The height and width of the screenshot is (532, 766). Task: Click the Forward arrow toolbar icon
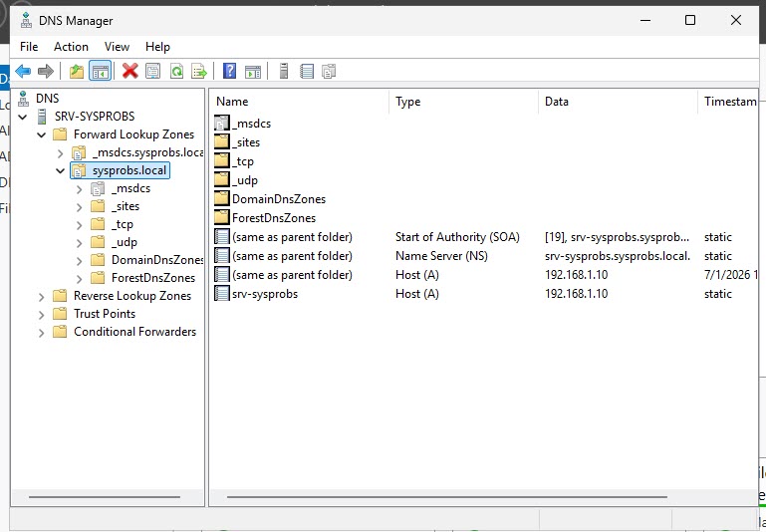click(46, 72)
